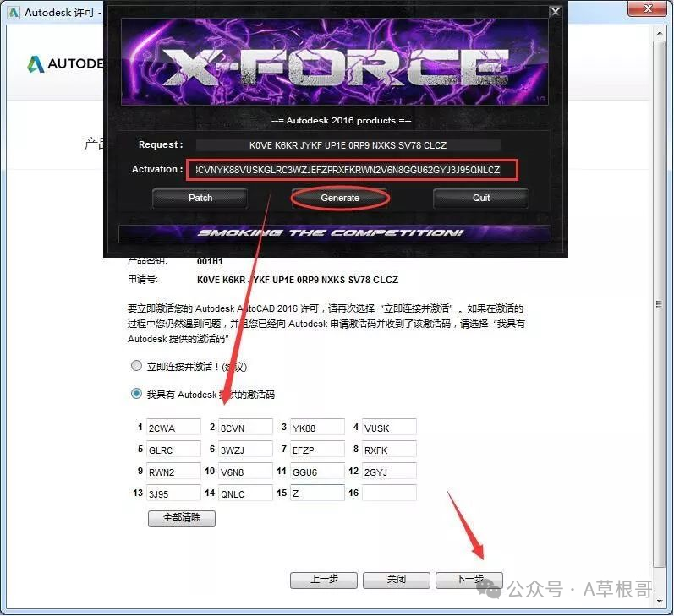Click the Quit button in X-Force
Screen dimensions: 674x616
tap(480, 198)
